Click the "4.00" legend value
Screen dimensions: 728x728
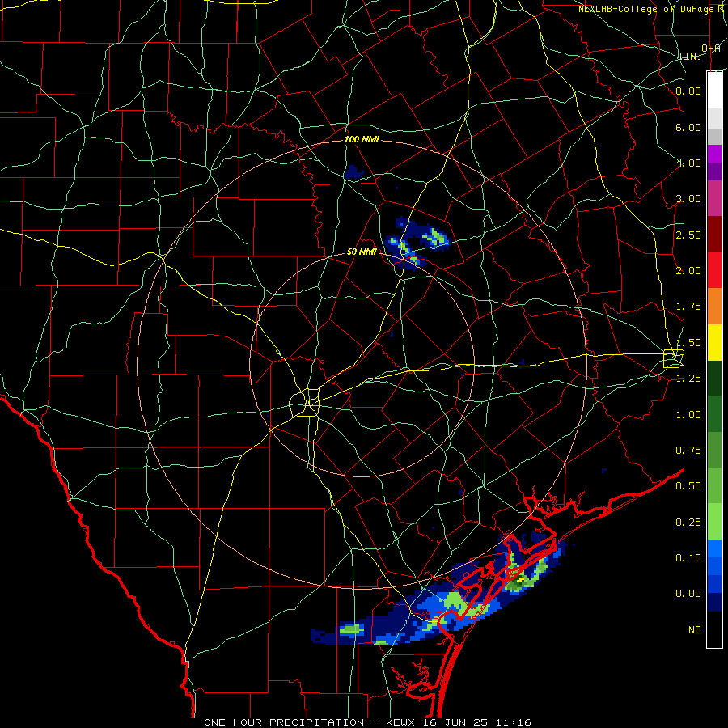coord(688,163)
